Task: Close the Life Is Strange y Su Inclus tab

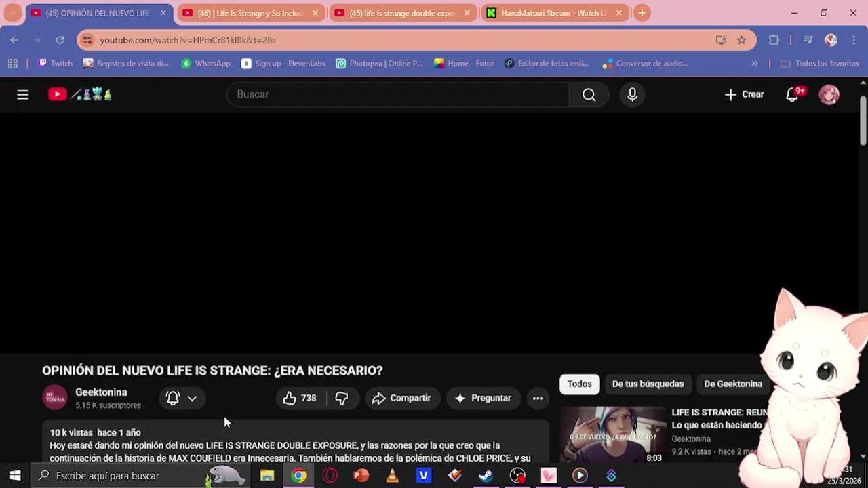Action: 315,13
